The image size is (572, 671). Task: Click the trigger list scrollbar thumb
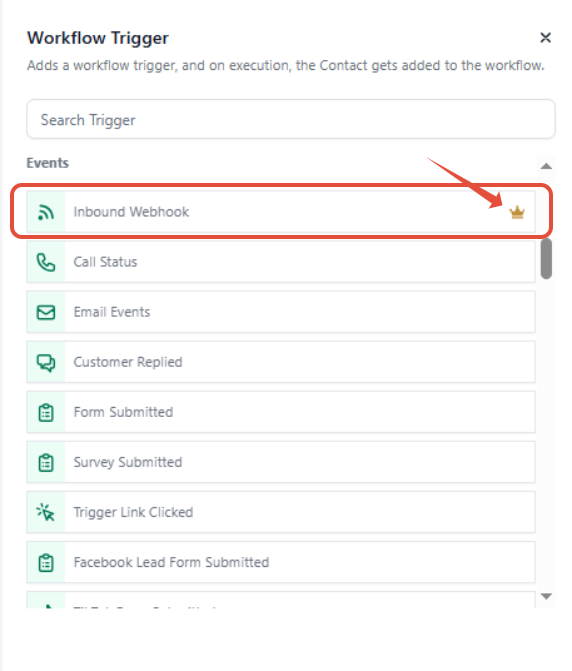546,258
